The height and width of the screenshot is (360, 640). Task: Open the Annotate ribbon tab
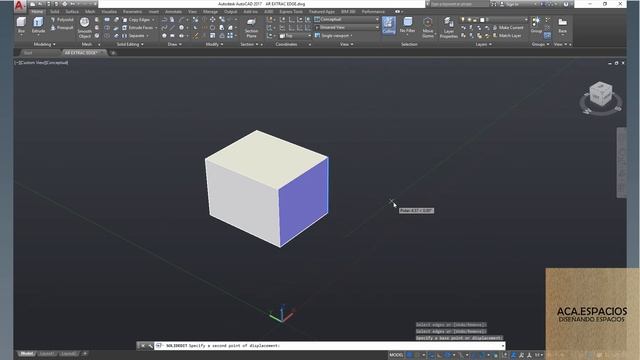(173, 12)
